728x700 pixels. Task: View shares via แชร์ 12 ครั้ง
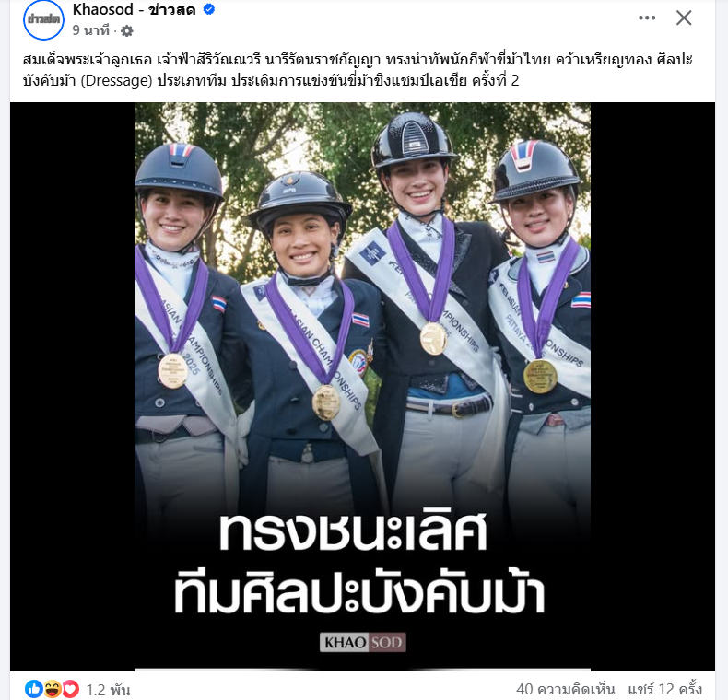coord(664,689)
